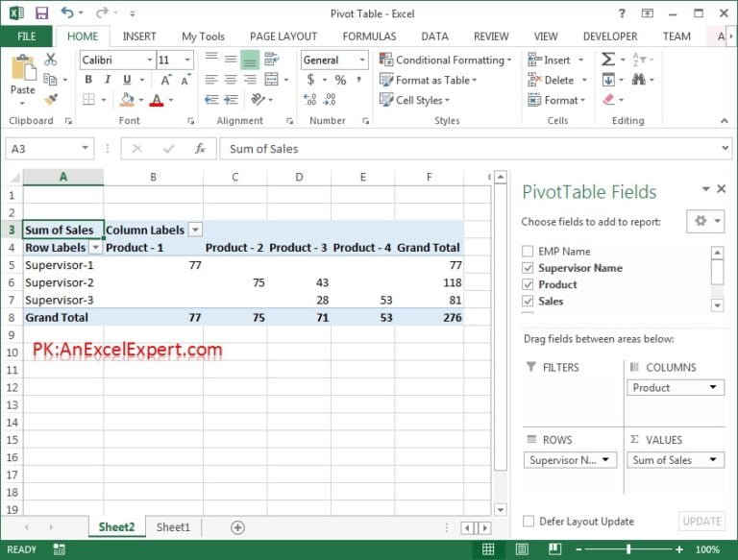Click Increase Decimal icon
The image size is (738, 560).
tap(309, 99)
